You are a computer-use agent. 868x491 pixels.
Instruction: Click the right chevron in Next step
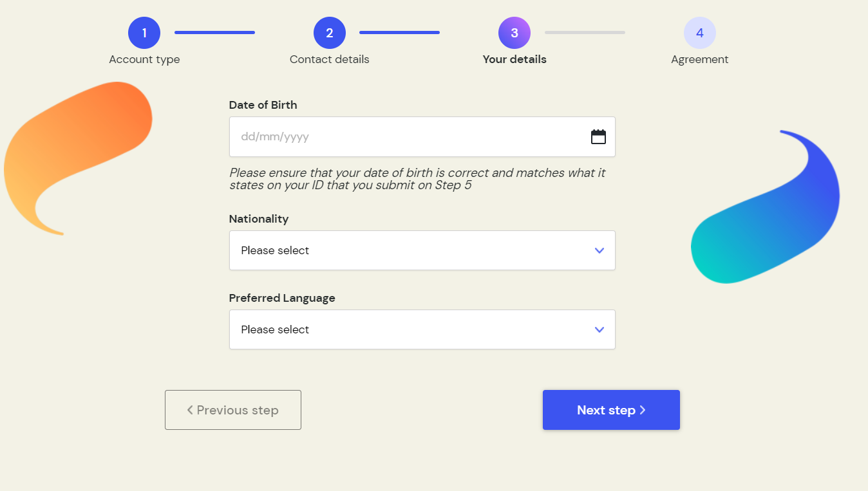coord(643,410)
